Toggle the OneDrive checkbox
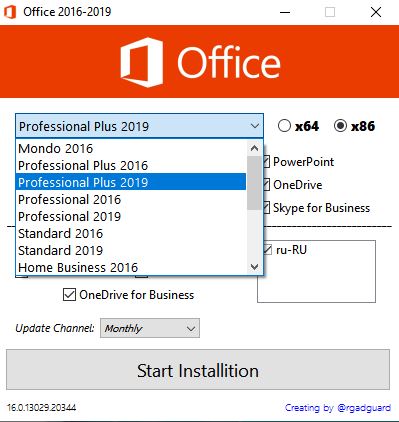This screenshot has height=422, width=399. click(x=266, y=185)
